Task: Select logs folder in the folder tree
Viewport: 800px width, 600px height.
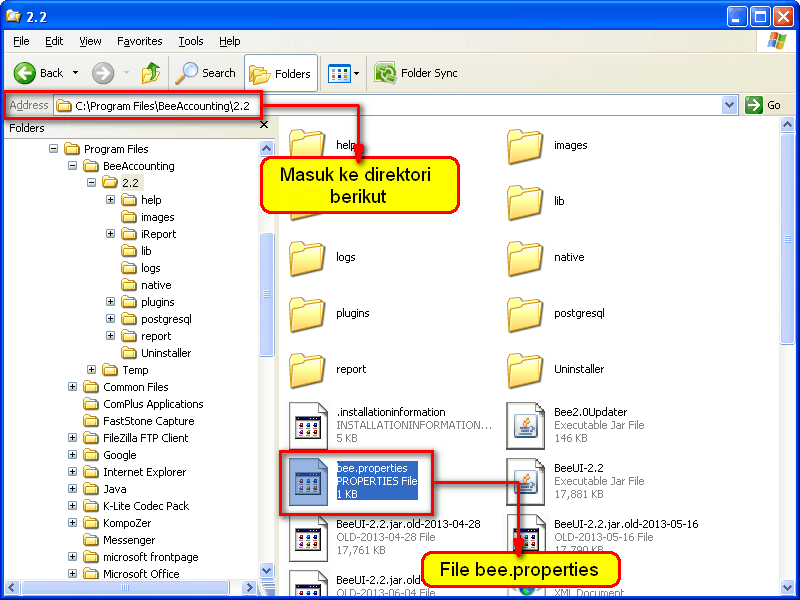Action: point(141,268)
